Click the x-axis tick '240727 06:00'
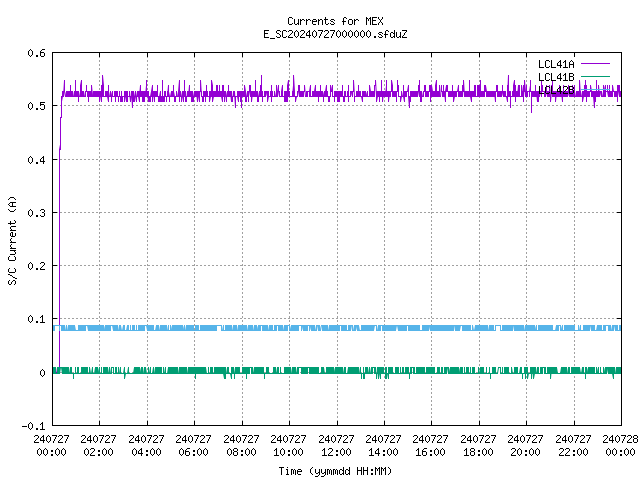 193,445
